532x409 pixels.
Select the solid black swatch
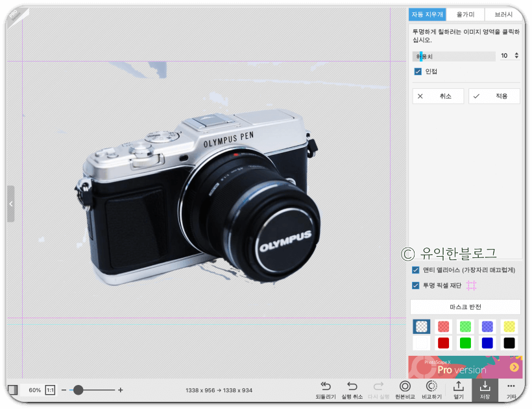pos(509,343)
